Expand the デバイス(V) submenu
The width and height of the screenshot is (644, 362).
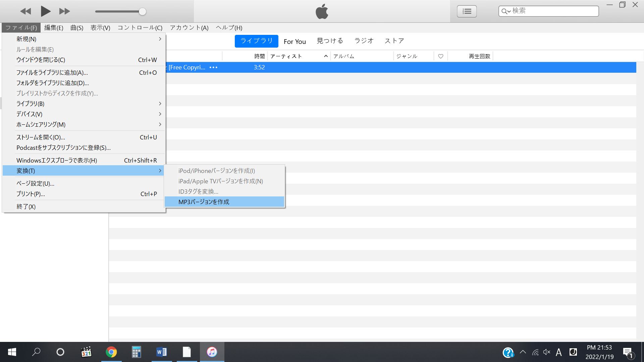tap(84, 114)
